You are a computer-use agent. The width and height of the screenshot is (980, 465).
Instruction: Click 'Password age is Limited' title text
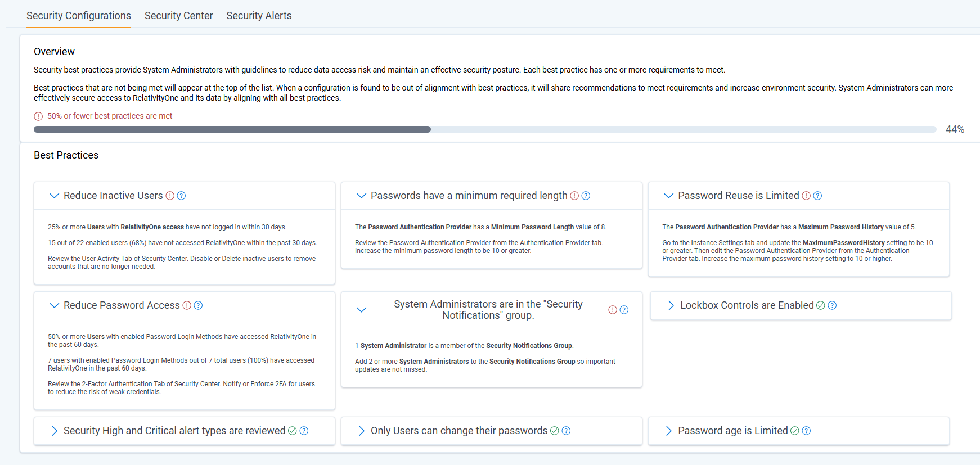733,431
